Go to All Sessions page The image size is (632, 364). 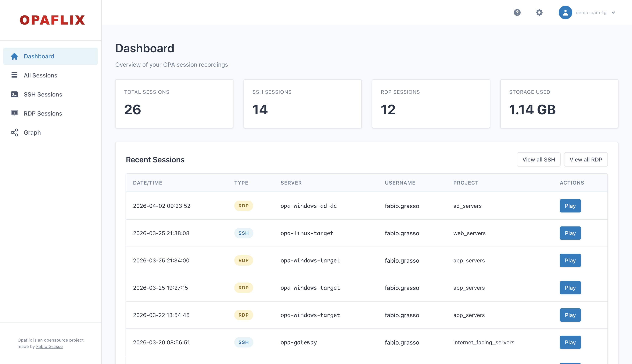(51, 75)
